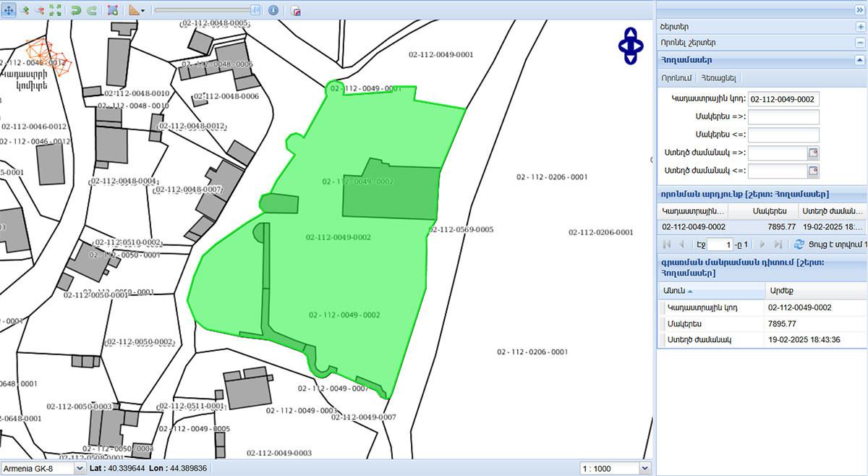Open calendar for first Ստեղծ ժամանակ field

click(813, 153)
